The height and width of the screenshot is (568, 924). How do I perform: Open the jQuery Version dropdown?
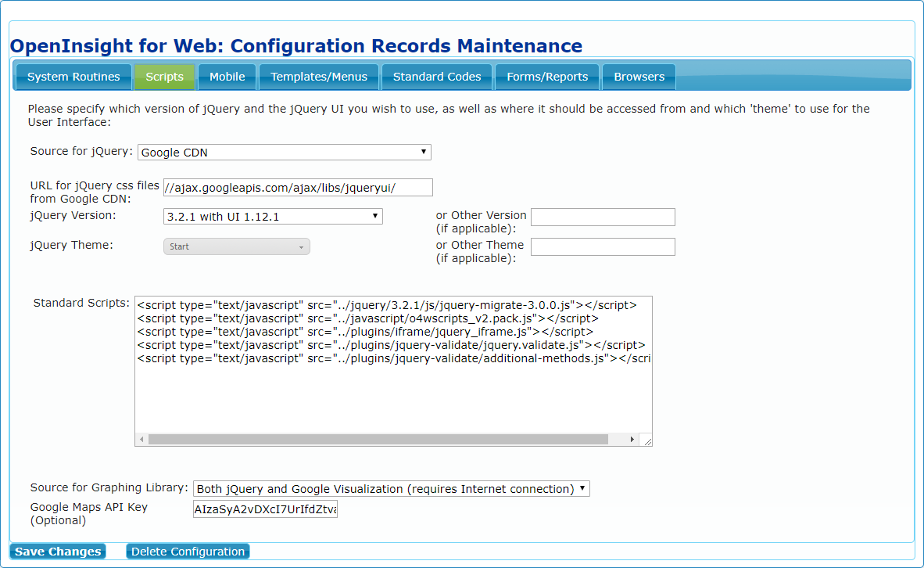click(x=273, y=217)
